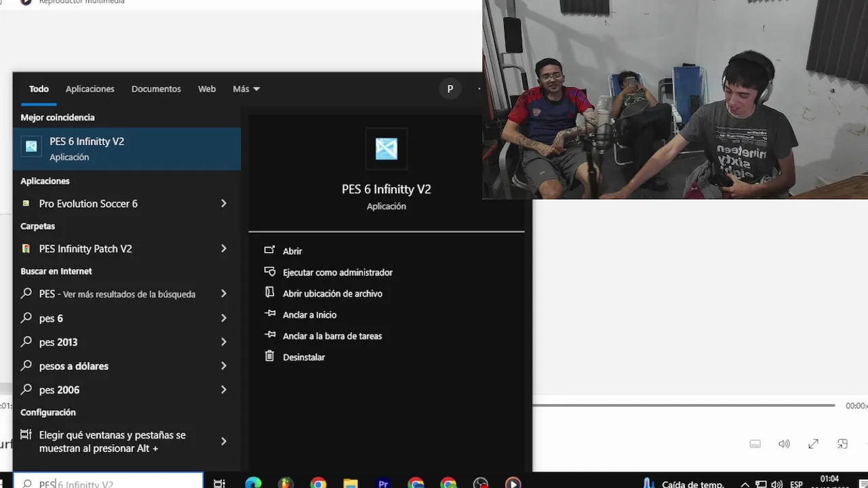Click the media player seek bar
868x488 pixels.
click(x=684, y=405)
